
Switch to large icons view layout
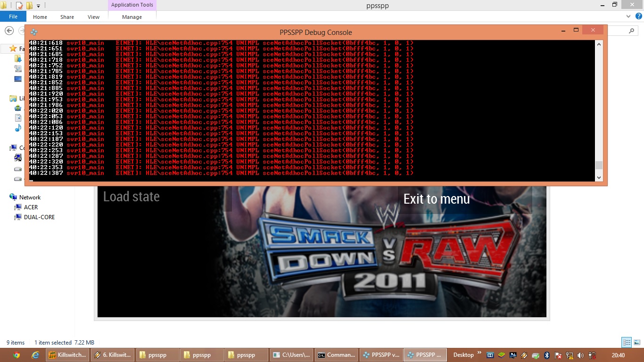(x=637, y=343)
